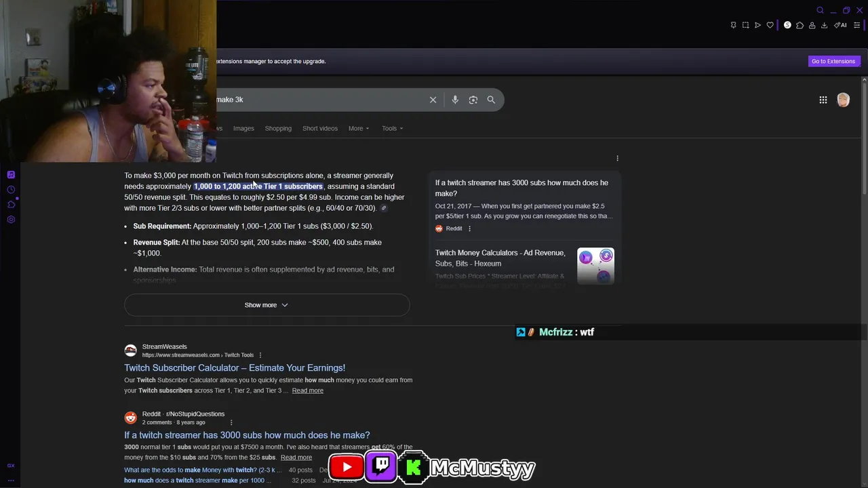
Task: Open the extensions cube sidebar icon
Action: 11,205
